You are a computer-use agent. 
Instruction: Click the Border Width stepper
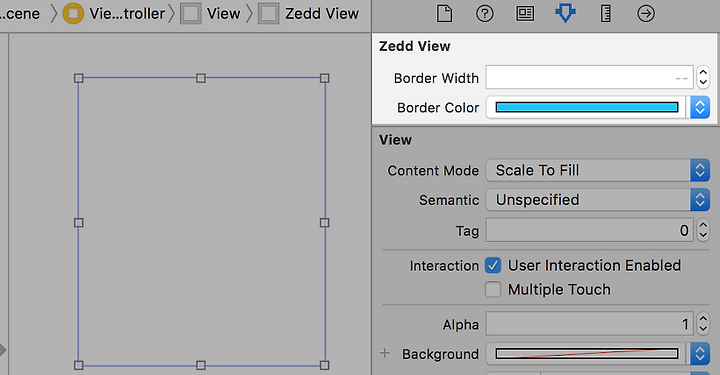[703, 78]
